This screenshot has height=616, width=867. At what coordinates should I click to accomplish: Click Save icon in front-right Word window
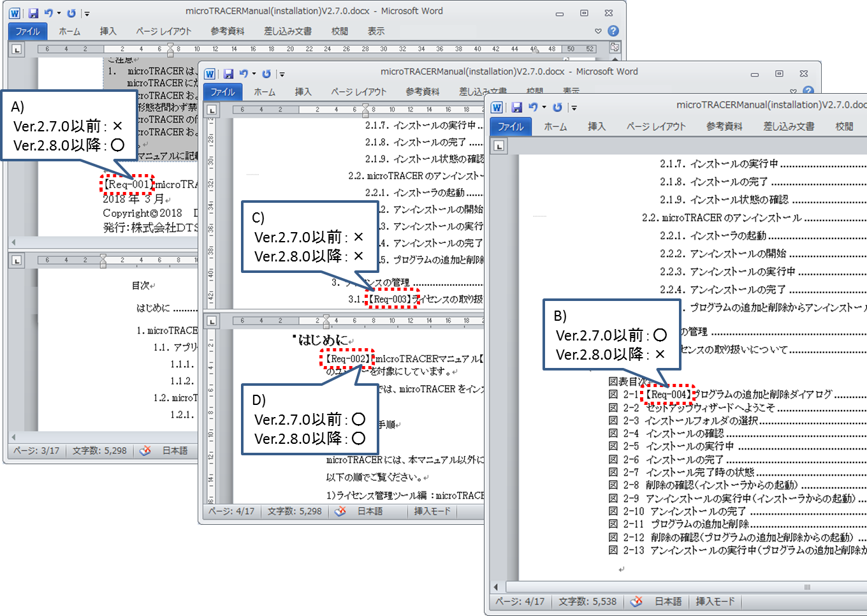(x=517, y=107)
